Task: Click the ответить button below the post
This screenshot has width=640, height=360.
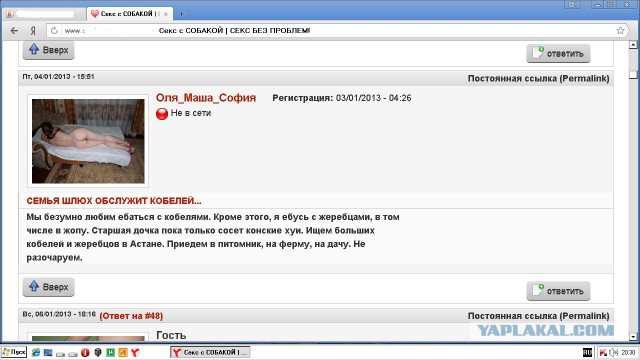Action: click(x=558, y=291)
